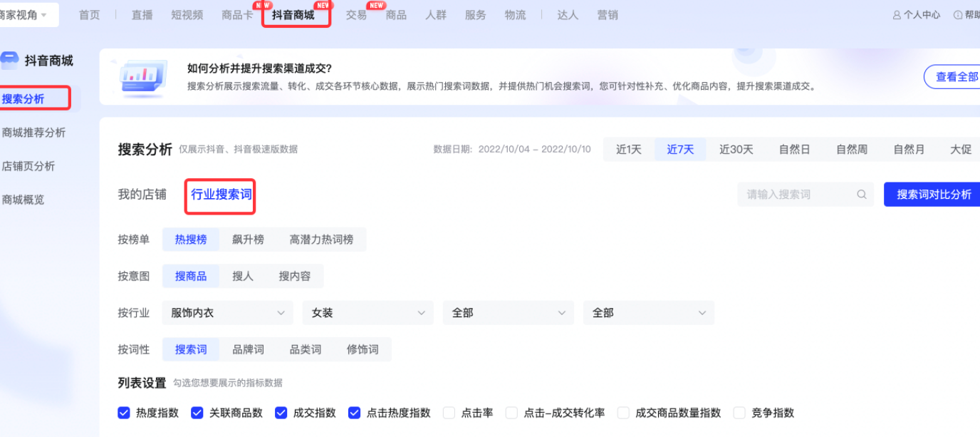Choose the 品牌词 word-type filter
This screenshot has width=980, height=437.
[248, 349]
